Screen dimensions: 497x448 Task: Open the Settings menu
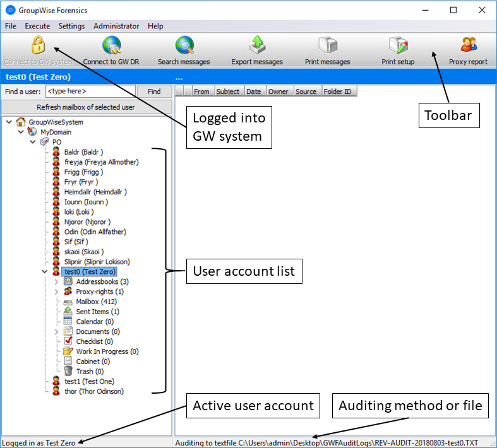tap(71, 26)
